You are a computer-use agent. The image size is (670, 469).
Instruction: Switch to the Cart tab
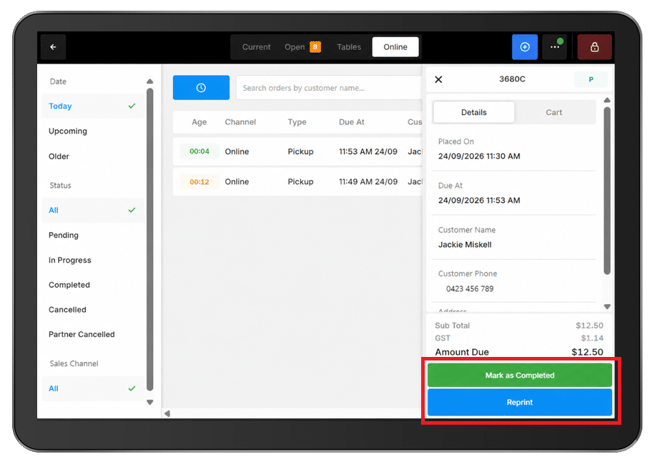[x=554, y=112]
